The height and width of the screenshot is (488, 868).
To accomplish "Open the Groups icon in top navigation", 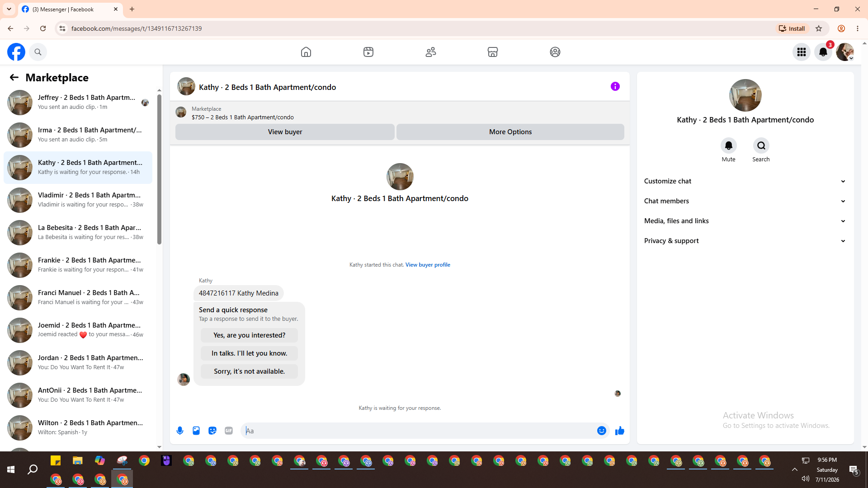I will 555,52.
